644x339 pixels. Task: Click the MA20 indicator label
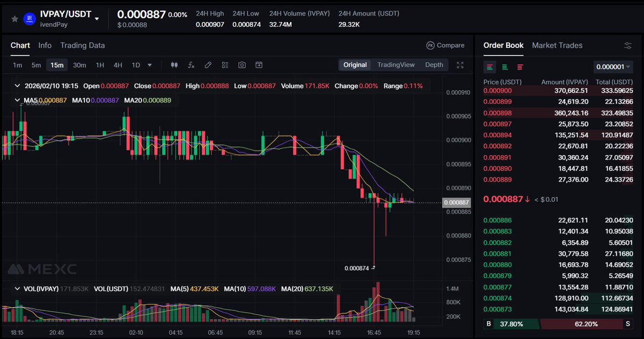coord(147,100)
